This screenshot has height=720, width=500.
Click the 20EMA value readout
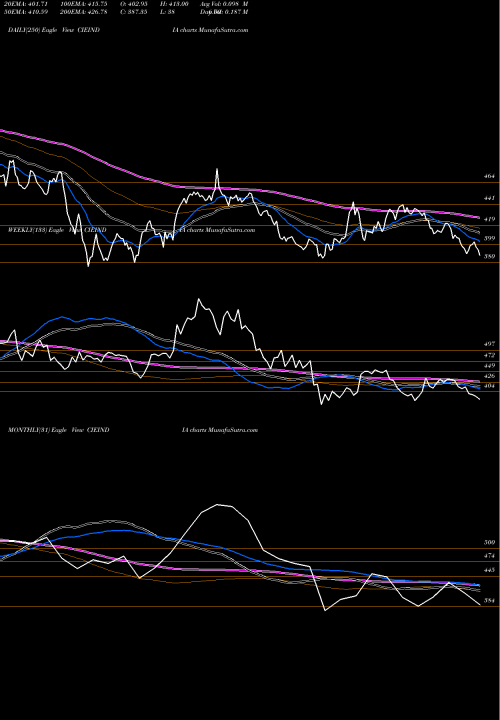point(24,4)
